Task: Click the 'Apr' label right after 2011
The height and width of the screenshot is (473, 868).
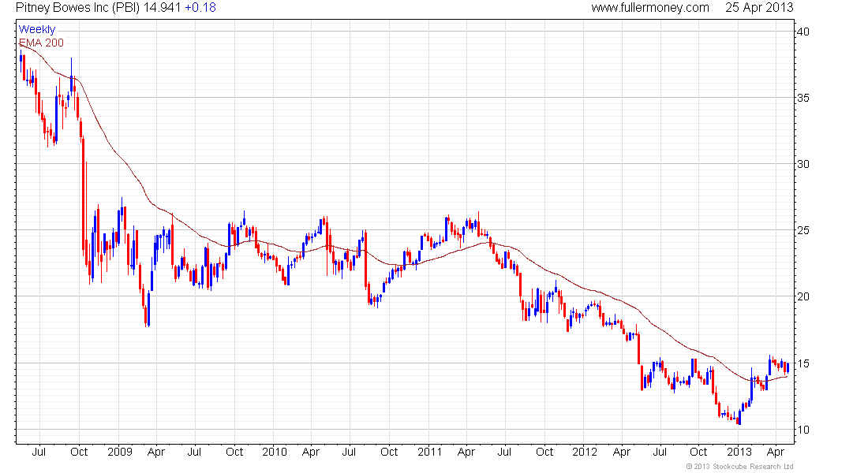Action: [x=466, y=453]
